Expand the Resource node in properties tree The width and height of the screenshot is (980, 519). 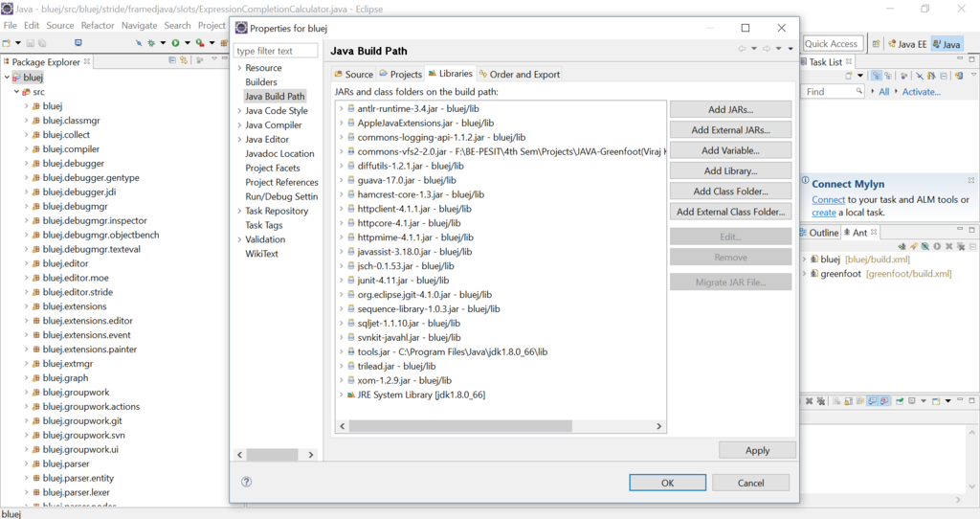[x=239, y=68]
